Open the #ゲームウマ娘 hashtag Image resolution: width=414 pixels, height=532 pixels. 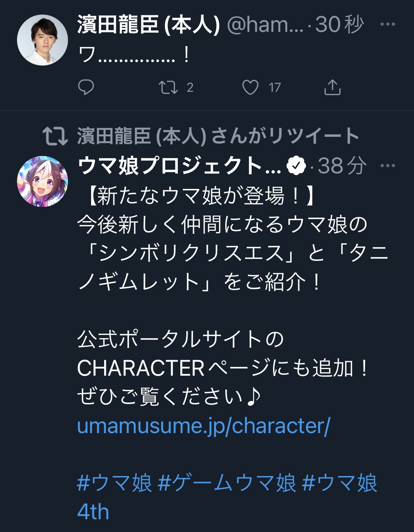(x=227, y=483)
